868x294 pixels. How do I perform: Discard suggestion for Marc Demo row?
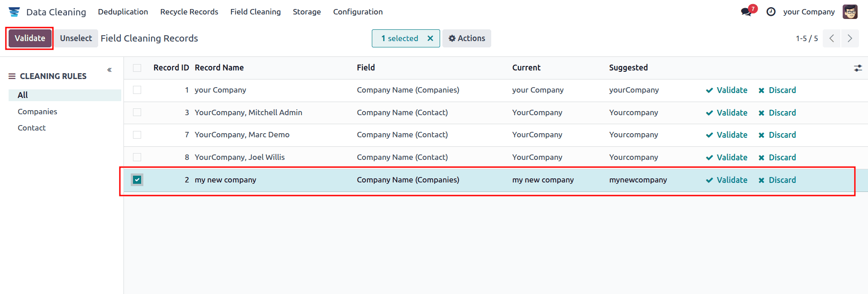pos(777,135)
